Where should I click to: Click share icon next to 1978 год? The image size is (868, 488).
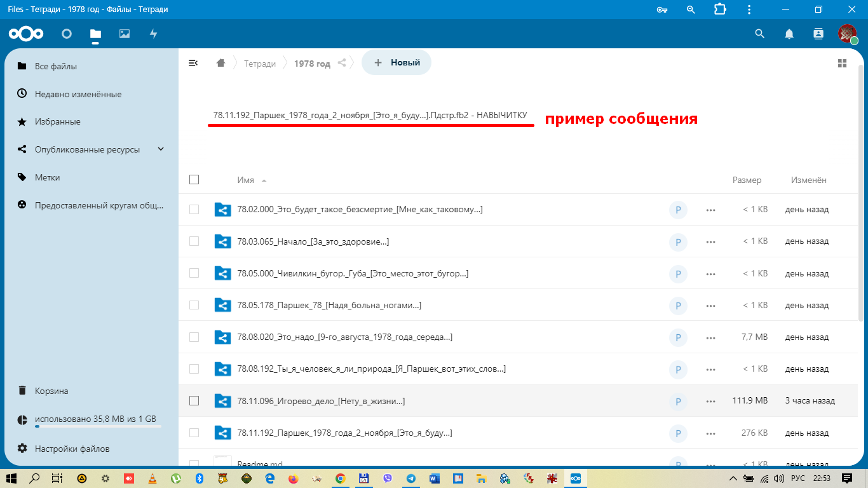342,63
